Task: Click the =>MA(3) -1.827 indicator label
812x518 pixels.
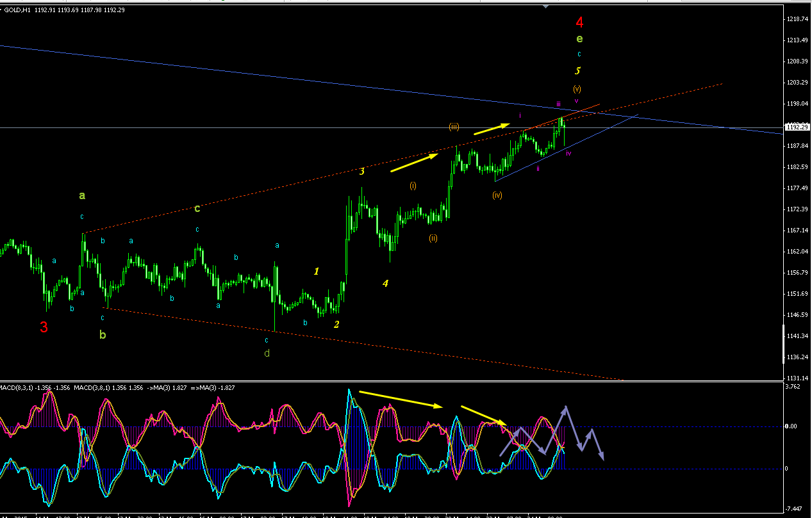Action: tap(214, 388)
